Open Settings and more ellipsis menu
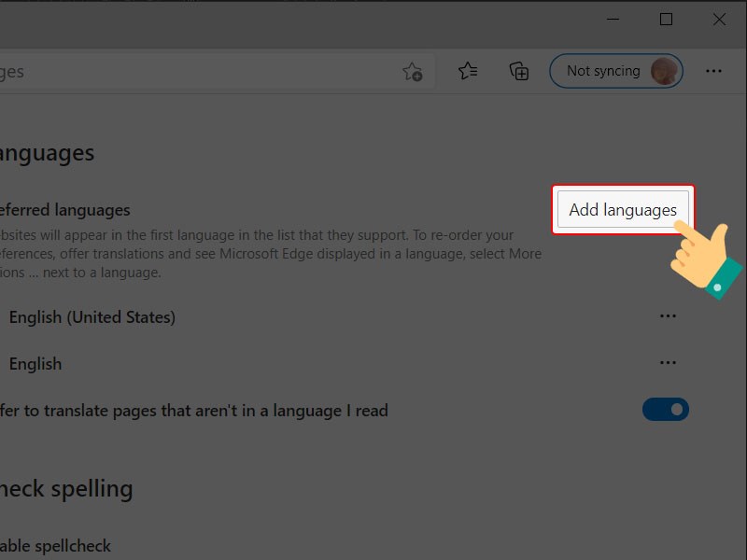The width and height of the screenshot is (747, 560). coord(713,71)
